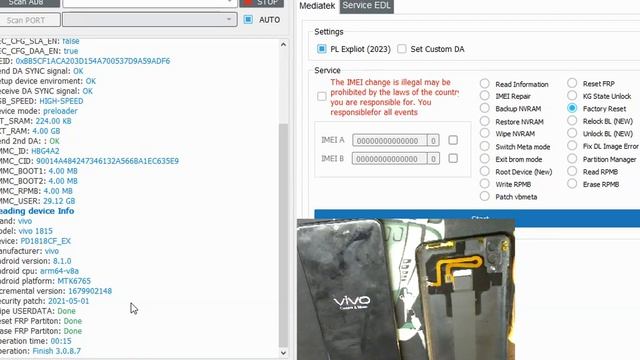
Task: Click the log panel scrollbar thumb
Action: tap(283, 235)
